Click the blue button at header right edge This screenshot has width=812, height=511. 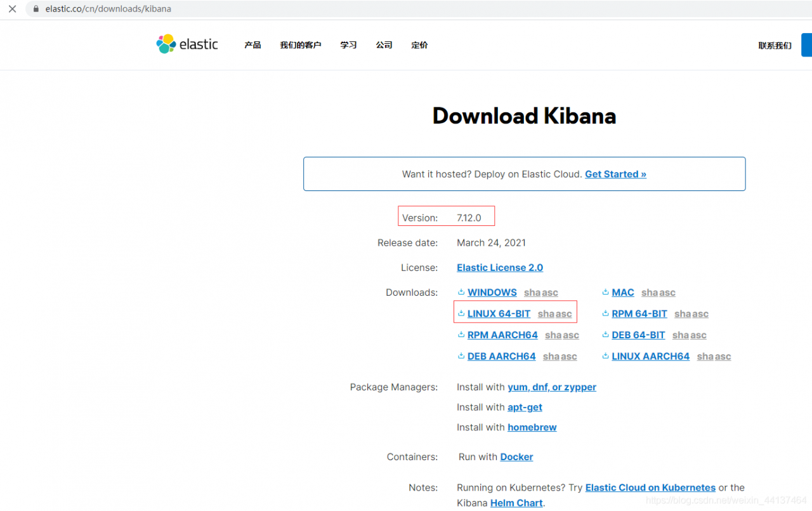[806, 45]
